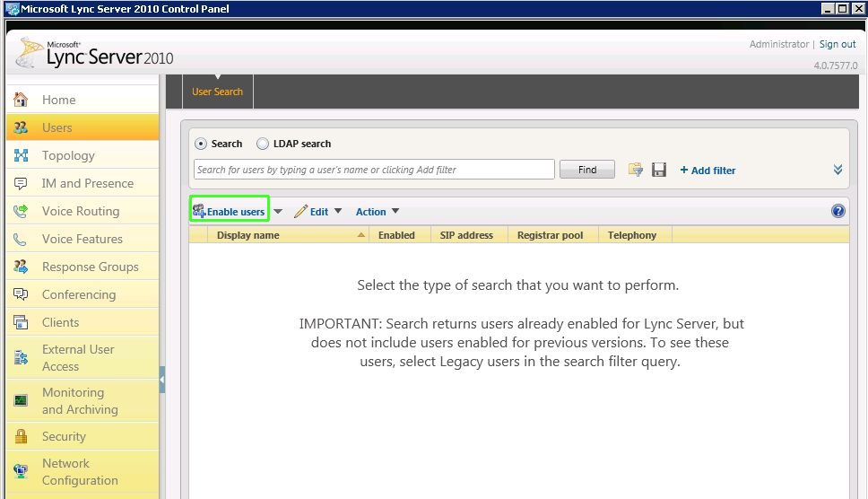The image size is (868, 499).
Task: Select the LDAP search radio button
Action: pos(263,144)
